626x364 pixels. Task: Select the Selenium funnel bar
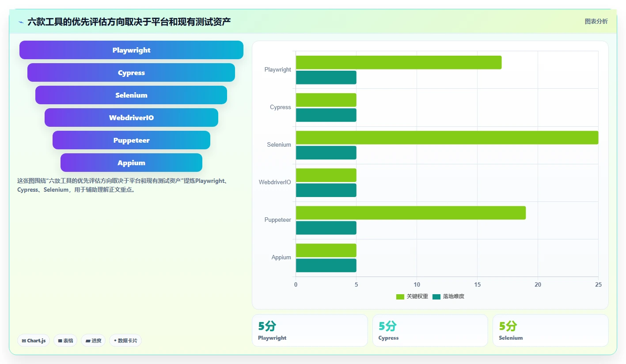click(x=131, y=95)
